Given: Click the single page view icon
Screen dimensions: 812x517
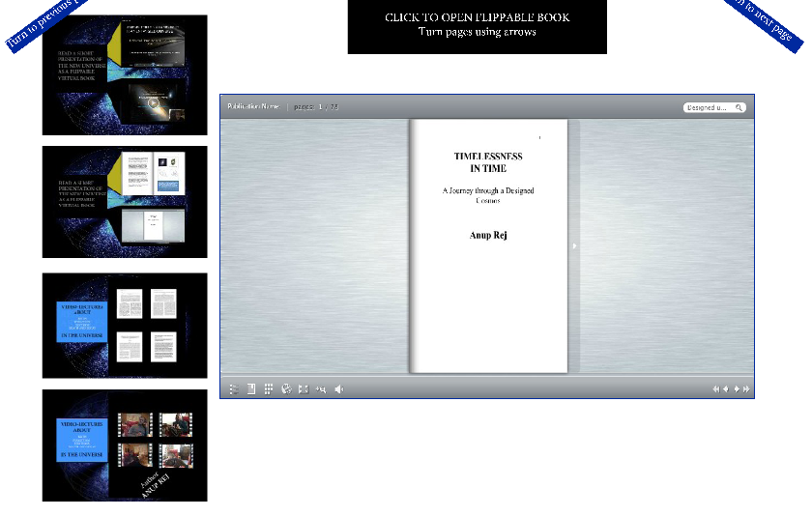Looking at the screenshot, I should tap(251, 389).
